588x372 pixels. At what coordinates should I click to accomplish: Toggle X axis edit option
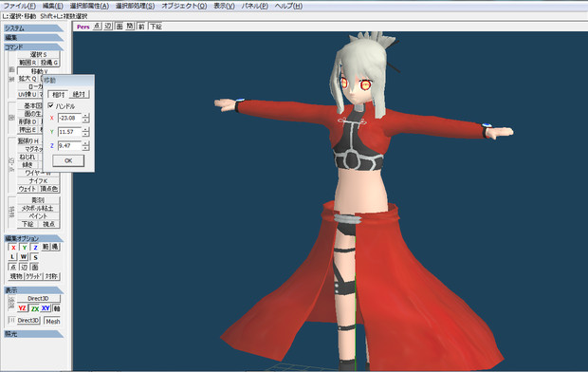click(13, 248)
